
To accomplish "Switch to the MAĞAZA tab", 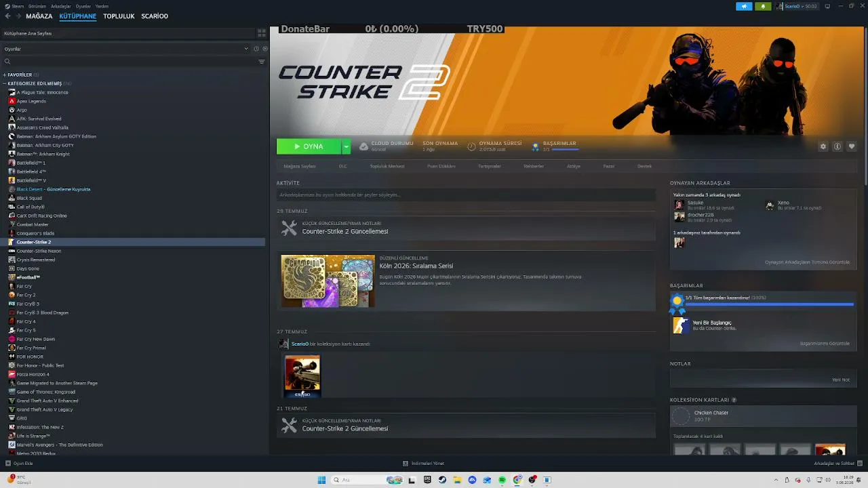I will tap(39, 16).
